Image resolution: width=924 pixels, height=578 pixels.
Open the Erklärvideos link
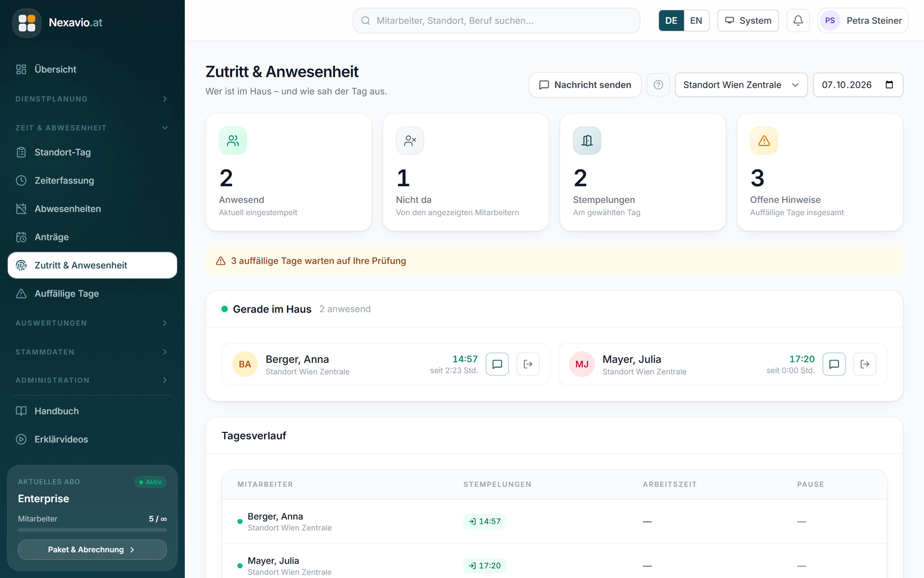pyautogui.click(x=92, y=439)
